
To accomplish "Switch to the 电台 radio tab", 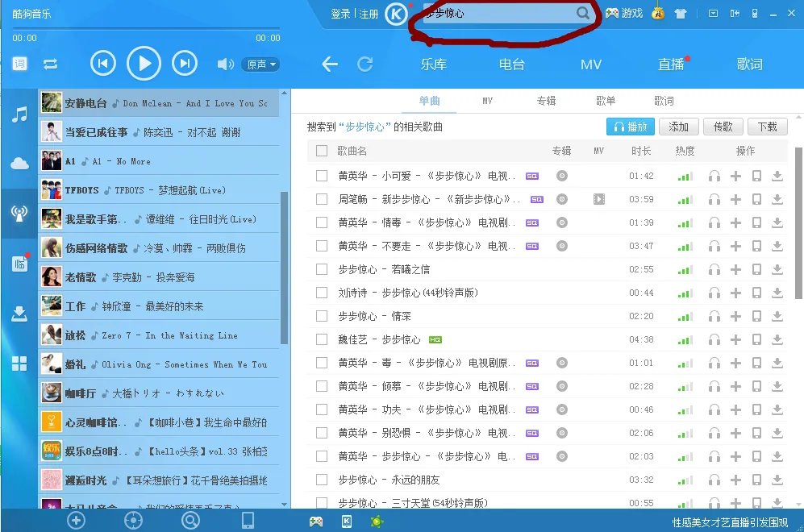I will pyautogui.click(x=512, y=64).
